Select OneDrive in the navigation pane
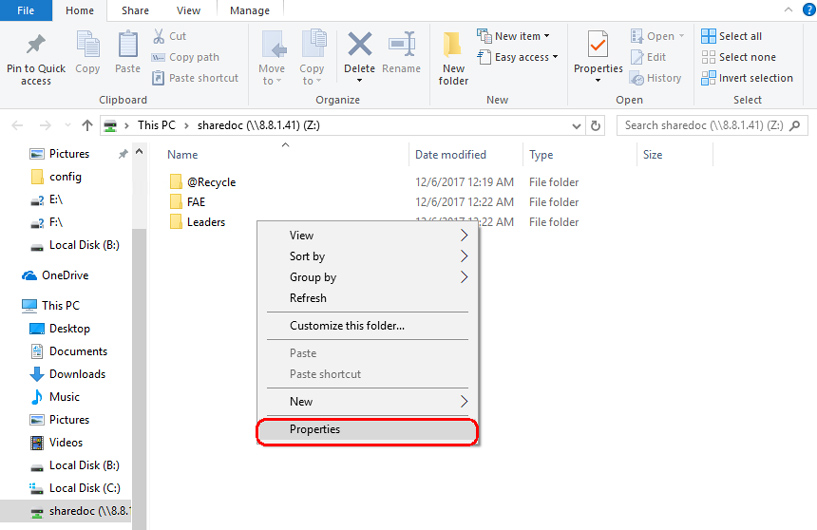Viewport: 817px width, 530px height. coord(65,276)
